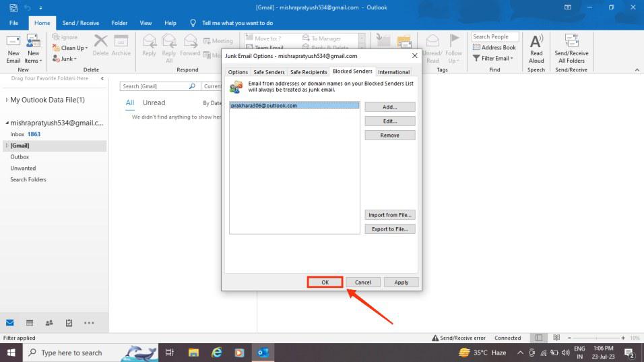644x362 pixels.
Task: Expand My Outlook Data File(1)
Action: [7, 100]
